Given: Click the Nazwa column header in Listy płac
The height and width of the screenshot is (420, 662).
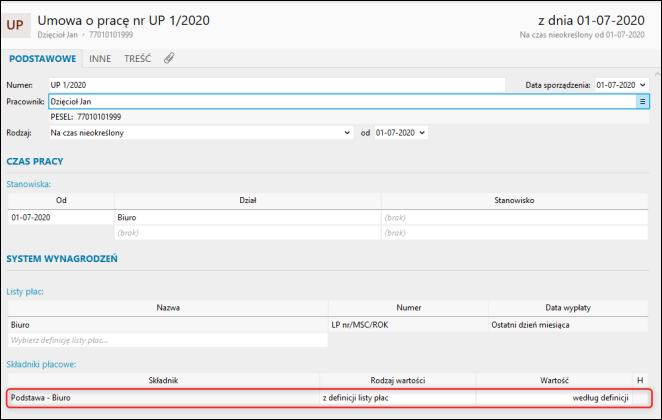Looking at the screenshot, I should pos(168,308).
